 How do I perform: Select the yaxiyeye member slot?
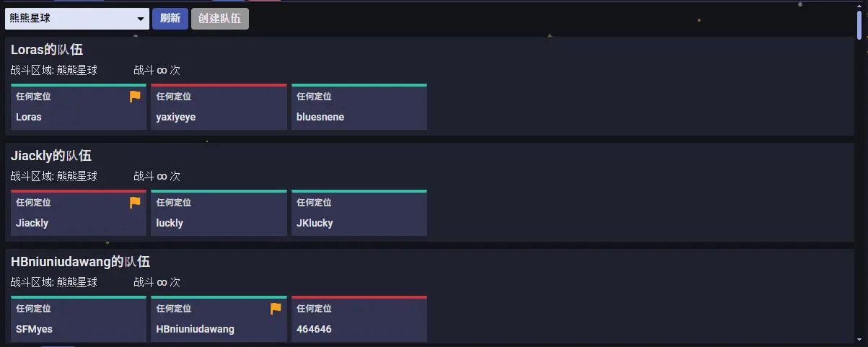(219, 107)
